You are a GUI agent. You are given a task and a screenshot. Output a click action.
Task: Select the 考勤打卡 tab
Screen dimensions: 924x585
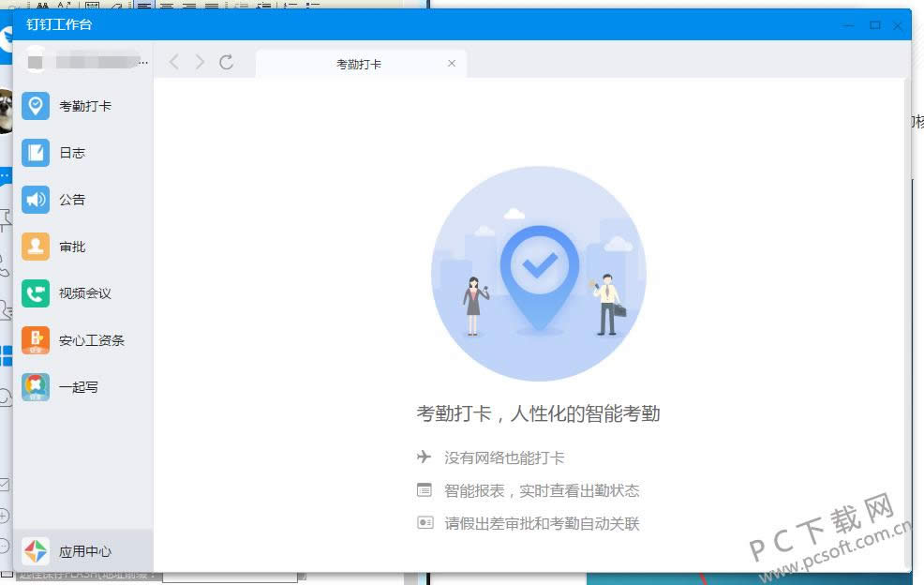(359, 64)
